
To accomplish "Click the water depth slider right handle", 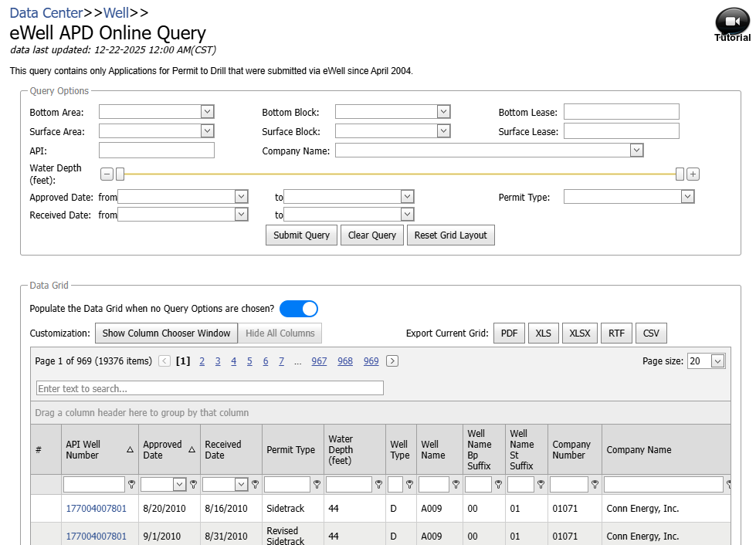I will 680,174.
